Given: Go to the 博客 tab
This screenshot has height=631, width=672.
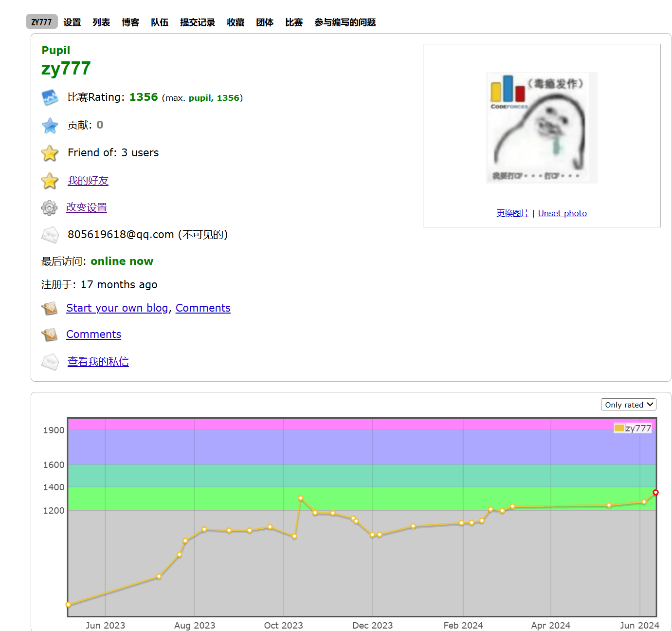Looking at the screenshot, I should [x=130, y=22].
